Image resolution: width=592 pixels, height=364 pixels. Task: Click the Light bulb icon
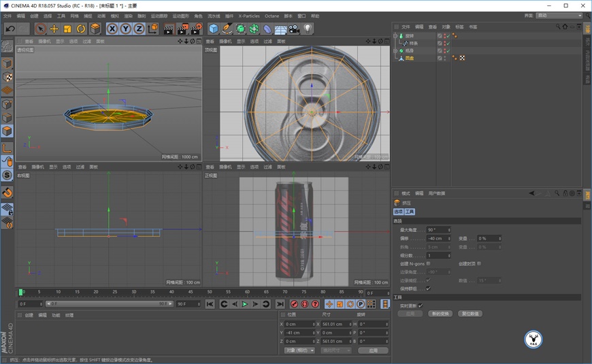(308, 29)
